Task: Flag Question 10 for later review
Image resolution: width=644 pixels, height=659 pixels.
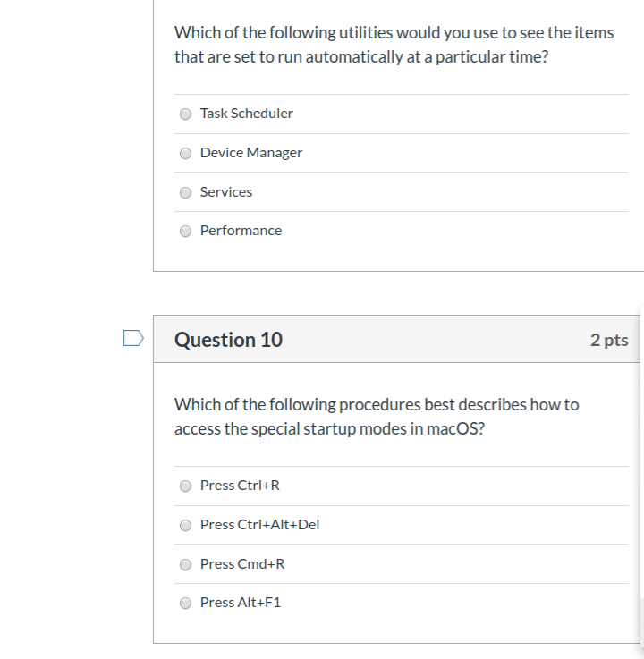Action: (133, 338)
